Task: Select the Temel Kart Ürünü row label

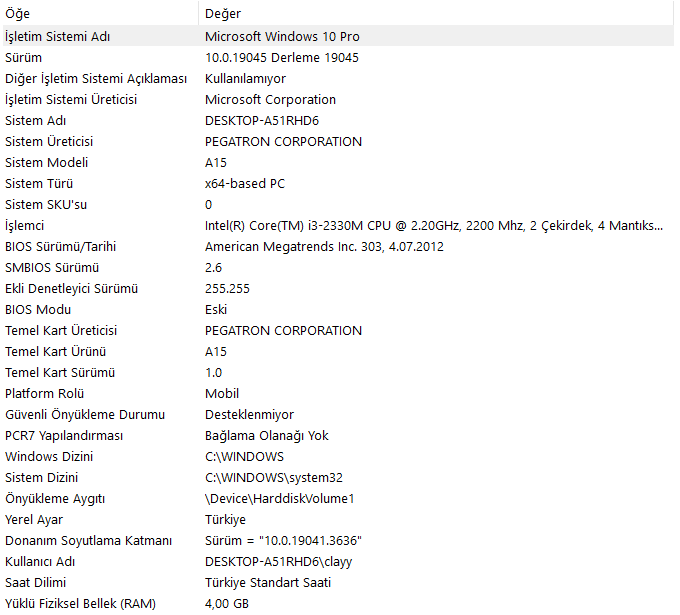Action: [55, 352]
